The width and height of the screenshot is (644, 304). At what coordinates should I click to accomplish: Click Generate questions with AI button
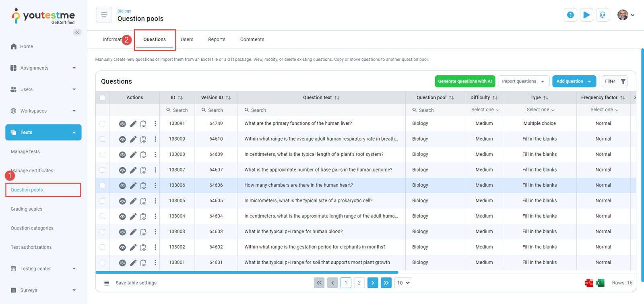click(464, 81)
